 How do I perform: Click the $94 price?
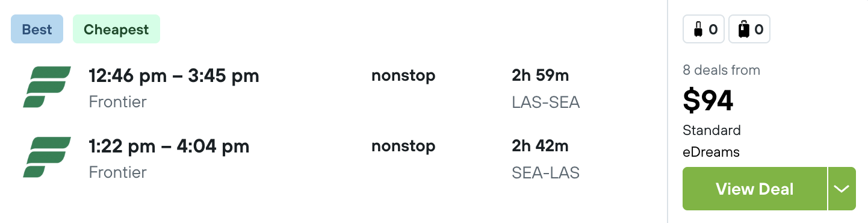pos(708,100)
